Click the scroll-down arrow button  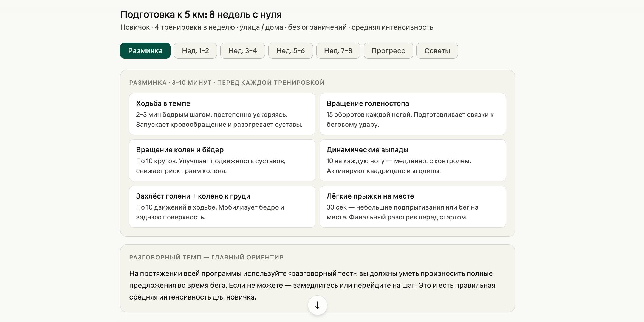317,305
